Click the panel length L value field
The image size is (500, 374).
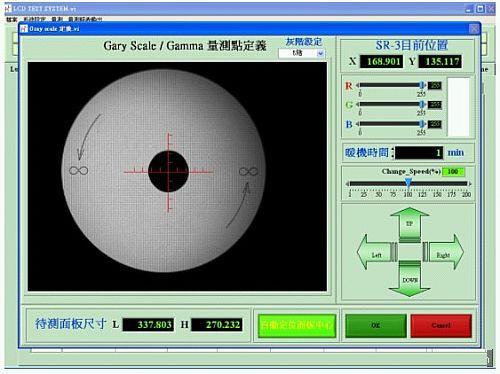coord(148,325)
